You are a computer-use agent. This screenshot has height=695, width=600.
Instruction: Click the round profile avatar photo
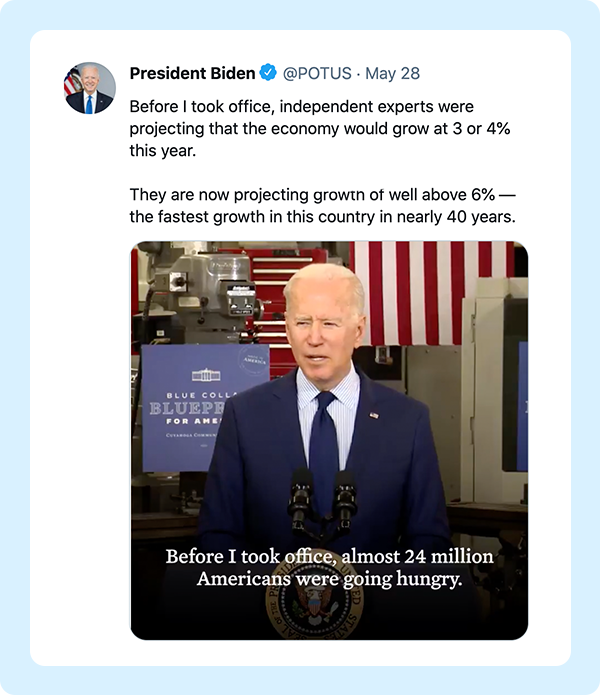[x=90, y=88]
